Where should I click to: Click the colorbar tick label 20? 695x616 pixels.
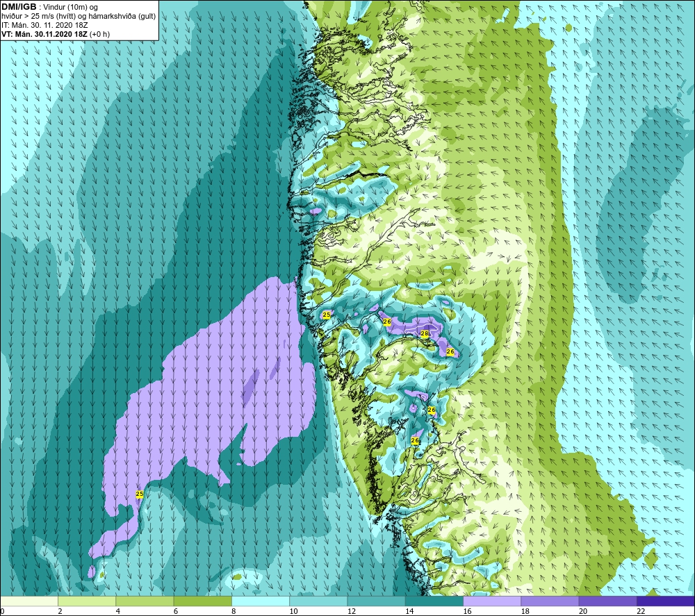pyautogui.click(x=583, y=611)
